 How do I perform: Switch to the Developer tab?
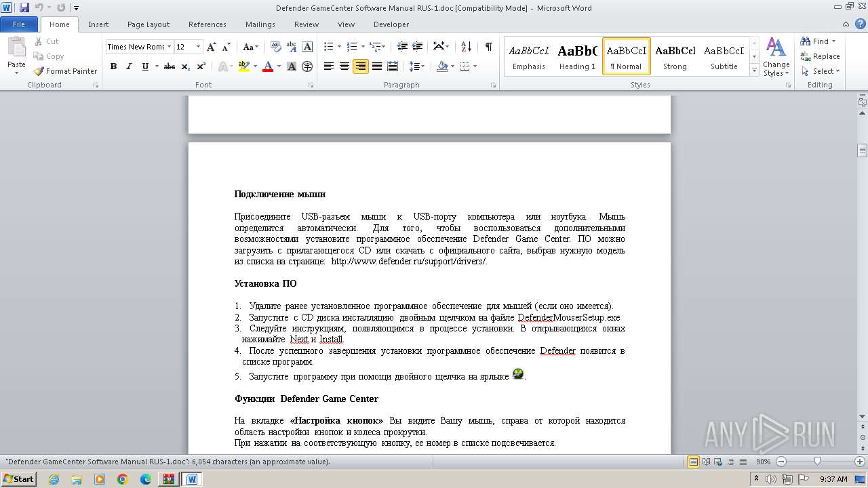pyautogui.click(x=391, y=24)
